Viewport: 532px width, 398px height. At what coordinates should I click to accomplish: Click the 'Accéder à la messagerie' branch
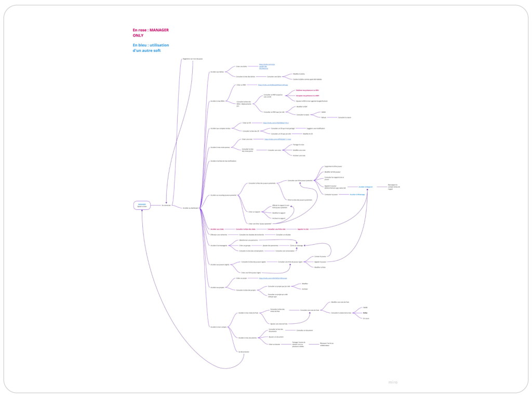click(x=219, y=245)
